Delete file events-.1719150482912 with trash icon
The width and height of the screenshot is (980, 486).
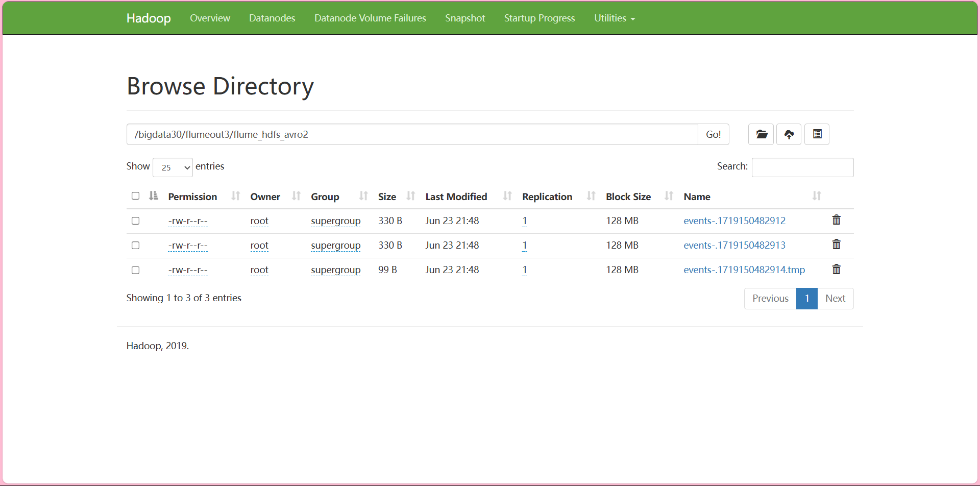coord(836,220)
